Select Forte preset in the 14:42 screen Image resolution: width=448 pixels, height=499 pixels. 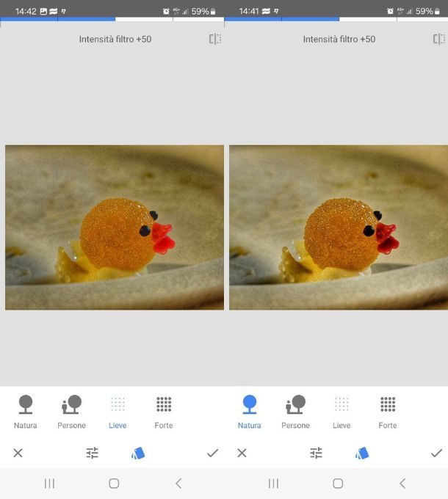click(164, 411)
